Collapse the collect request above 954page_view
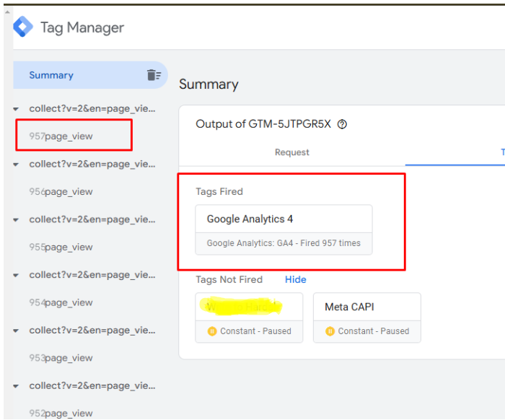Screen dimensions: 505x420 pyautogui.click(x=15, y=275)
